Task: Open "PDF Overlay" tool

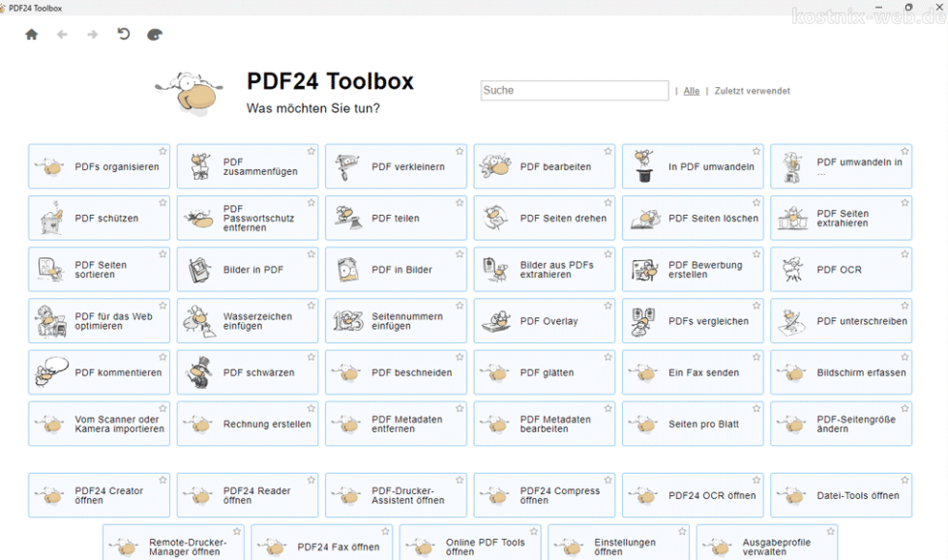Action: (544, 320)
